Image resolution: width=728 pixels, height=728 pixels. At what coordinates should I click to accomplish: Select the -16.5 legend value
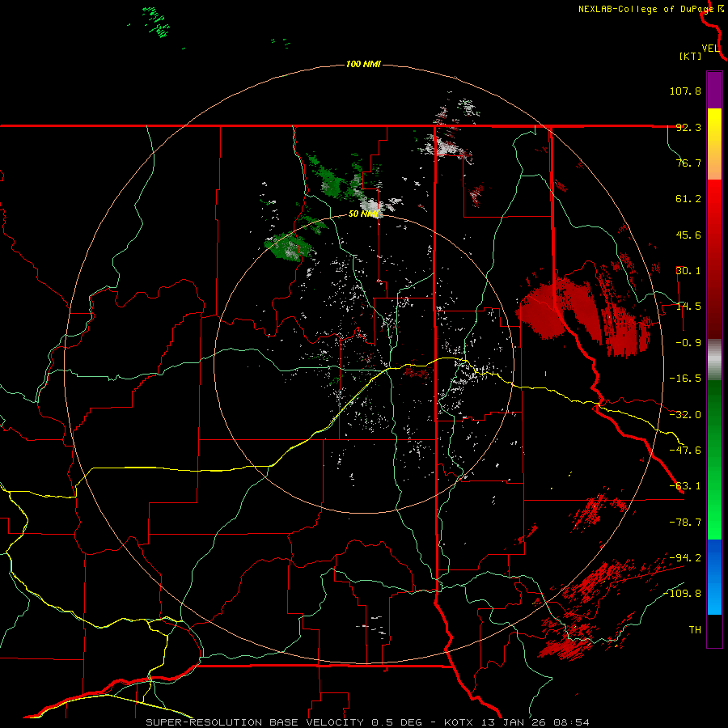[x=685, y=379]
